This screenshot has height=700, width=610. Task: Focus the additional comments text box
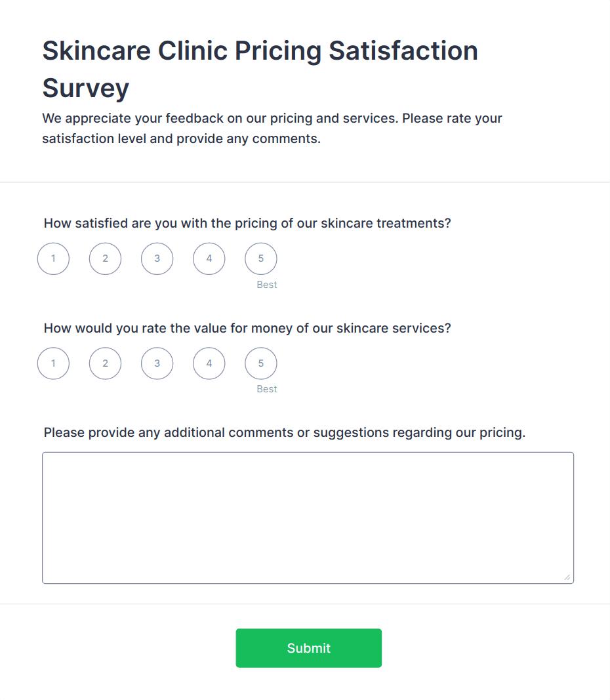(308, 518)
